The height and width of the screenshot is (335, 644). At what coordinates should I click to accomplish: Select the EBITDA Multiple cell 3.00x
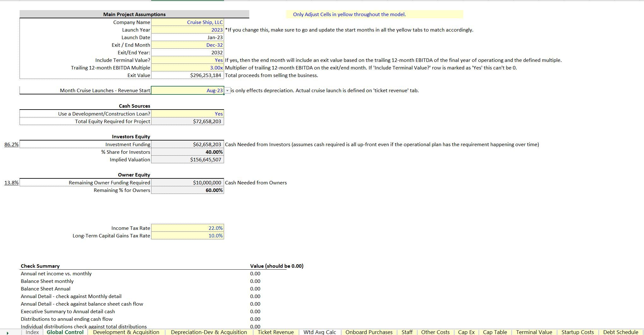pos(187,68)
